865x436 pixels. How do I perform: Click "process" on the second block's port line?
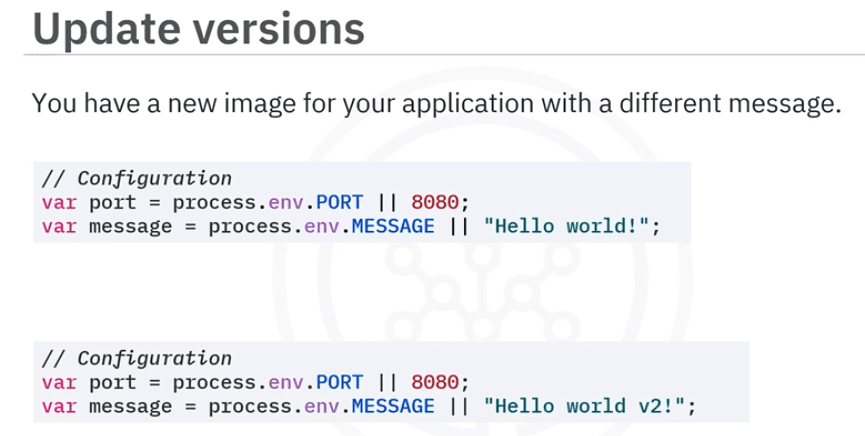tap(213, 382)
